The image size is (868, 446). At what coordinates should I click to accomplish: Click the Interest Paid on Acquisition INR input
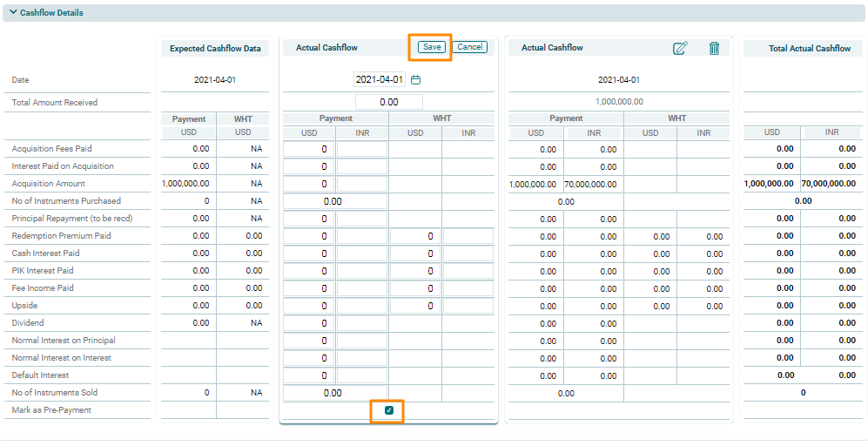[x=362, y=166]
